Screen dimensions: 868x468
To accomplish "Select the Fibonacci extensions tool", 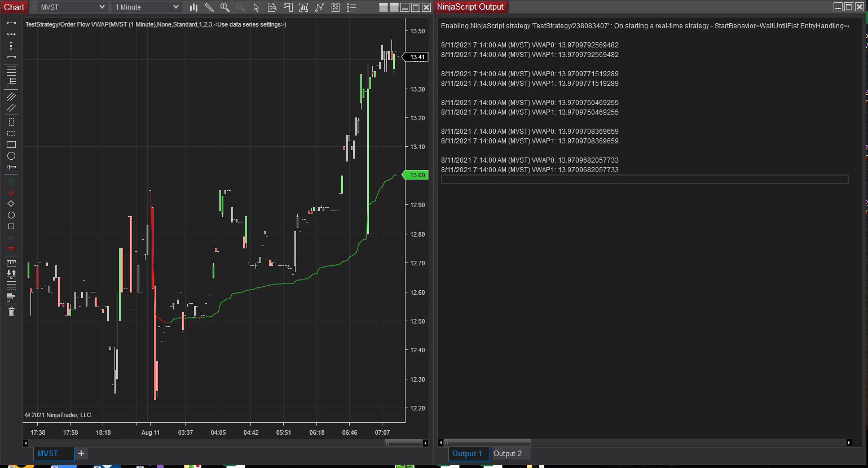I will point(11,81).
